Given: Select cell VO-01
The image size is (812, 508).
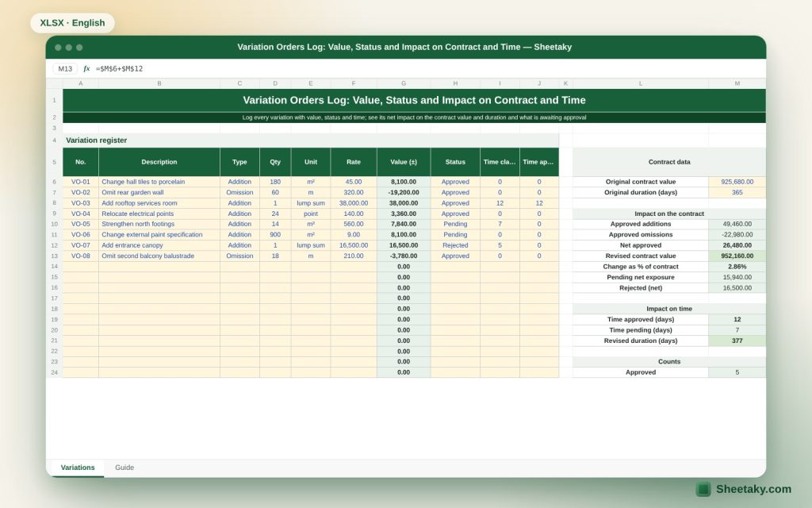Looking at the screenshot, I should click(x=81, y=182).
